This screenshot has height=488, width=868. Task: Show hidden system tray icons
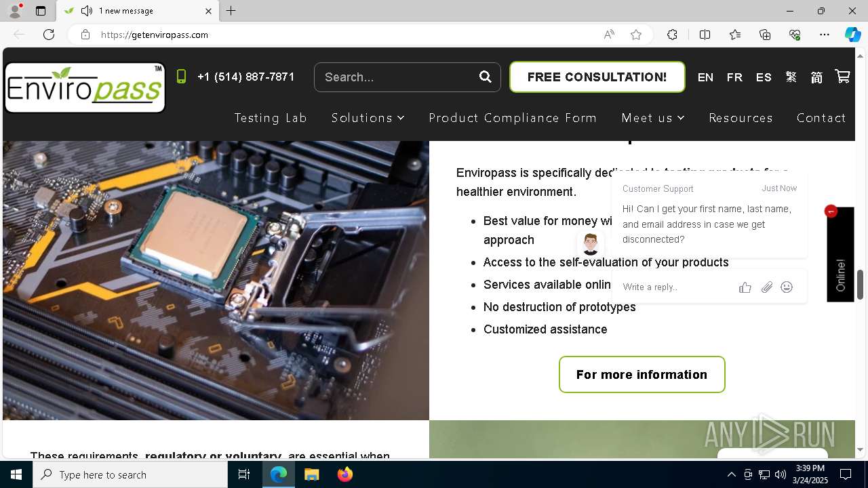click(731, 474)
